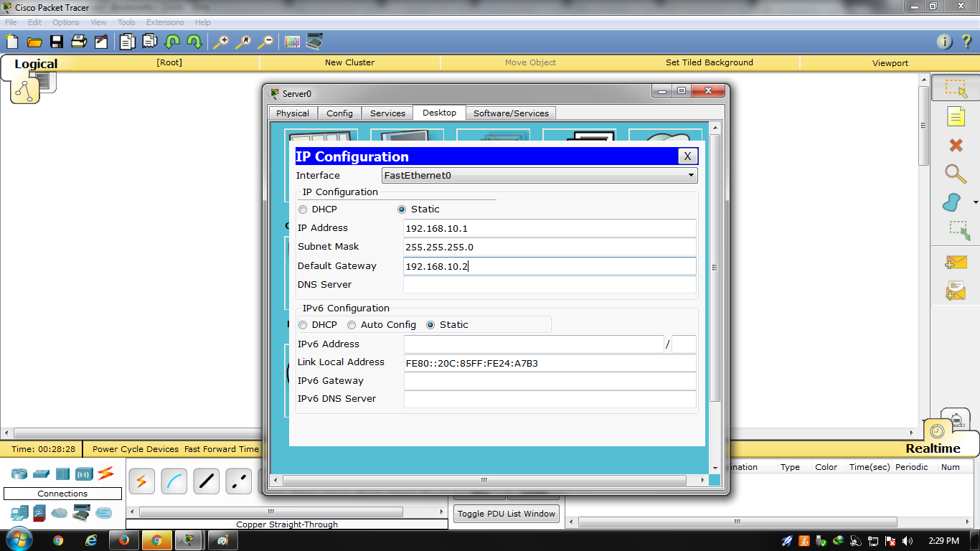
Task: Select the IPv6 Static radio button
Action: [430, 325]
